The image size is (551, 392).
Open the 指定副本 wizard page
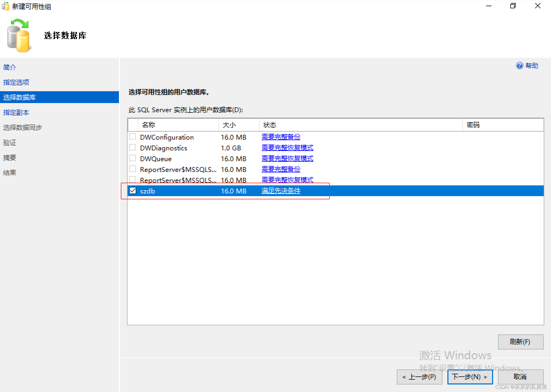pos(16,112)
